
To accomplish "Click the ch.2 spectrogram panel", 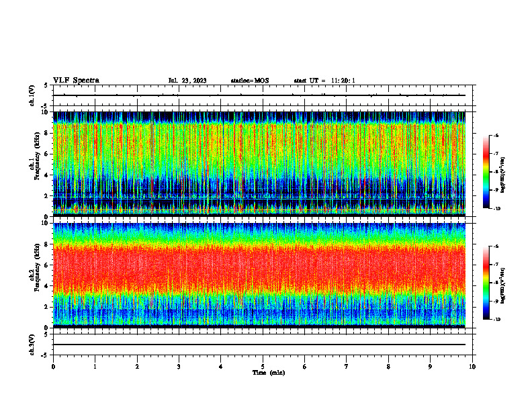I will click(x=259, y=275).
